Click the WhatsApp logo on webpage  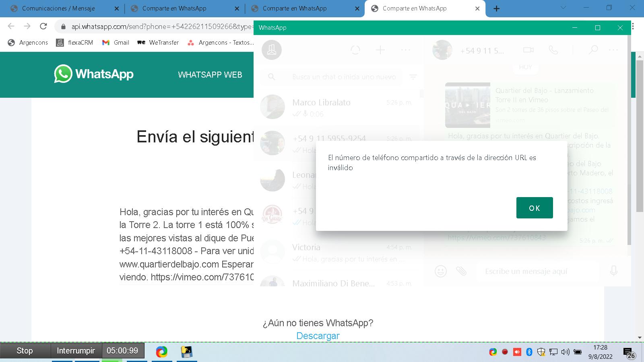[94, 74]
